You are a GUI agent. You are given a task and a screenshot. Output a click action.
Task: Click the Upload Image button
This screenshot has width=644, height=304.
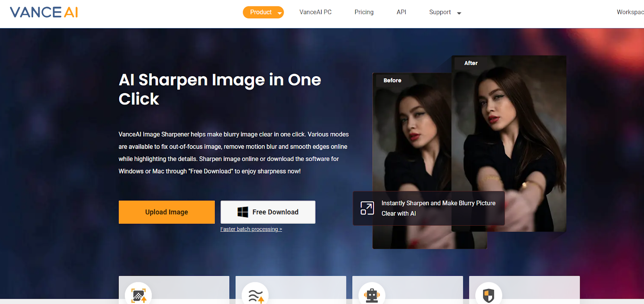tap(167, 212)
